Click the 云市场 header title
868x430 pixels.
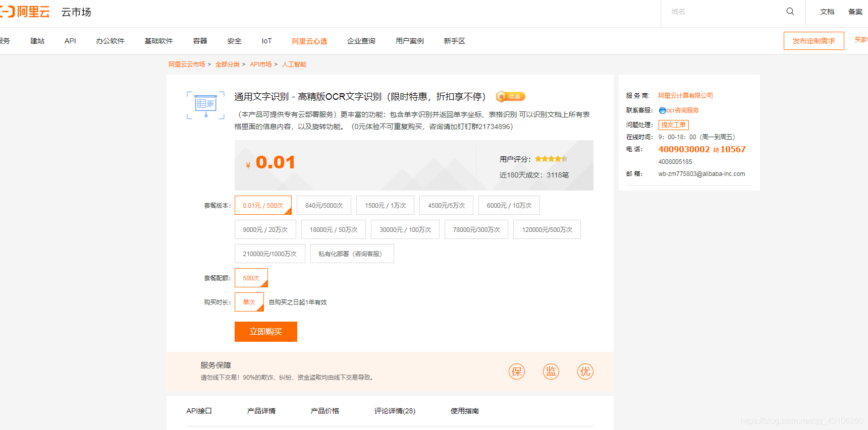(x=76, y=12)
